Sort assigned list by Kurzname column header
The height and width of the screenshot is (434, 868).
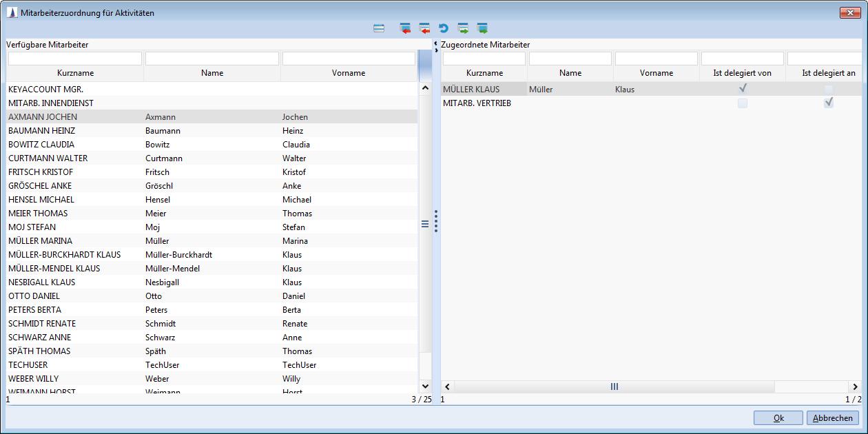484,73
